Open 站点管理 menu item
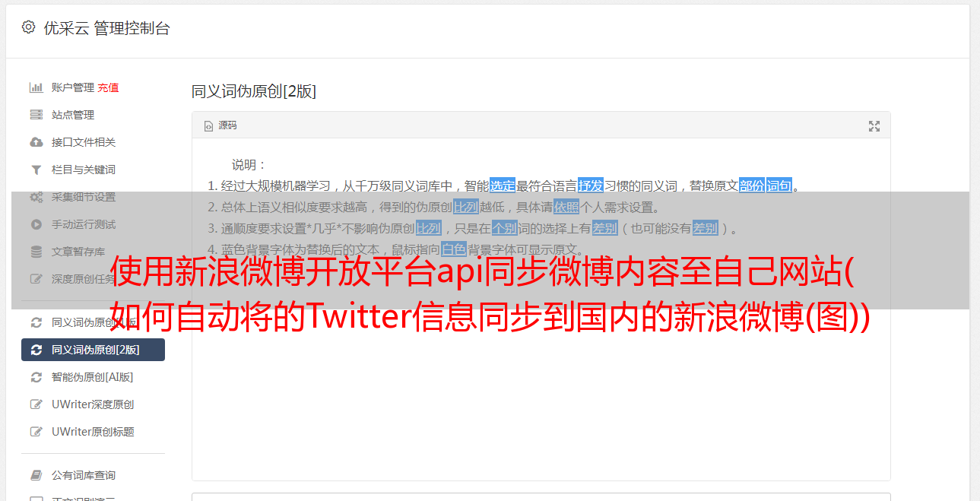The height and width of the screenshot is (501, 980). pos(73,115)
